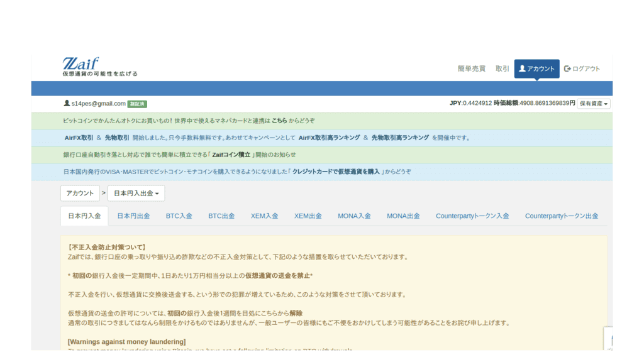644x362 pixels.
Task: Open the XEM入金 tab
Action: pos(264,216)
